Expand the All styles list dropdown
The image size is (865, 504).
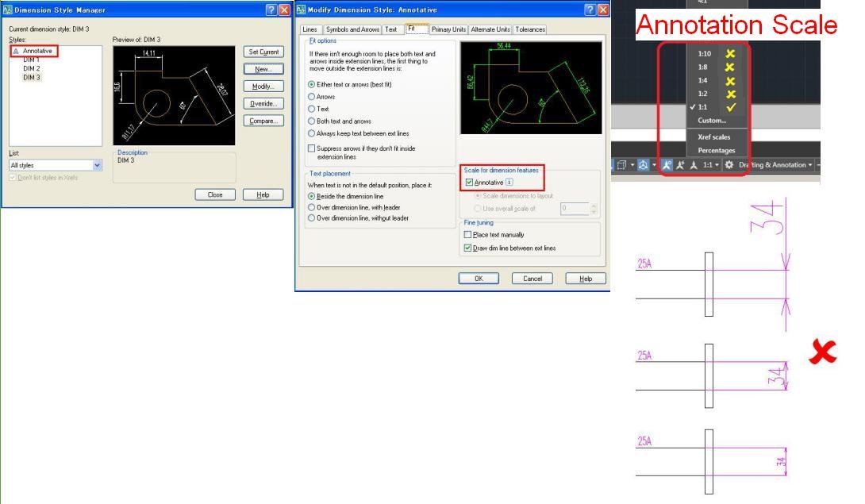(x=97, y=165)
